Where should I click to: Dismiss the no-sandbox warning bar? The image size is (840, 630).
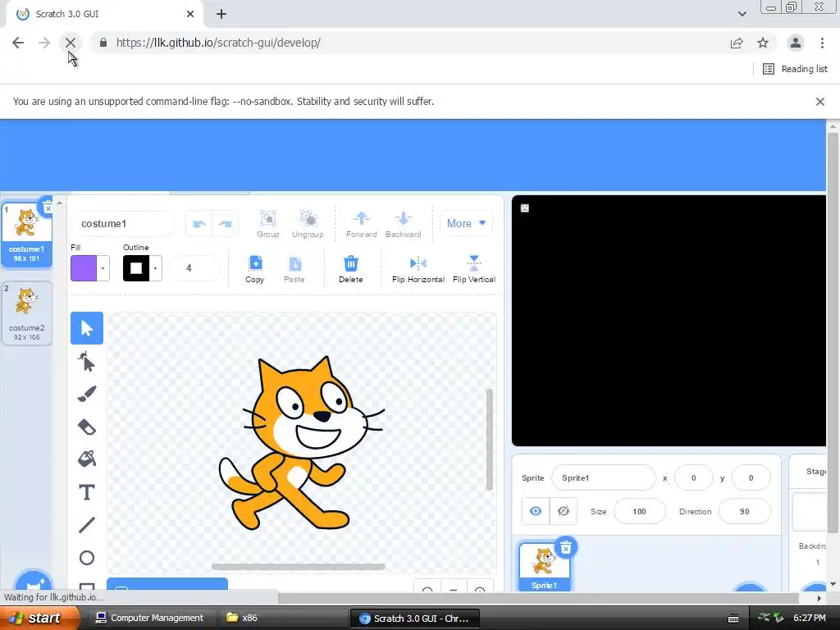tap(820, 101)
